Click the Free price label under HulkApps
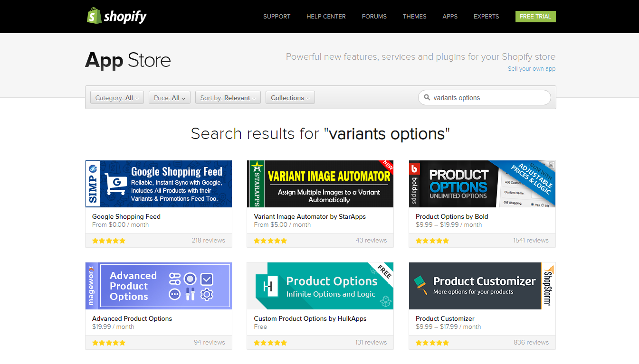The image size is (639, 364). coord(260,327)
